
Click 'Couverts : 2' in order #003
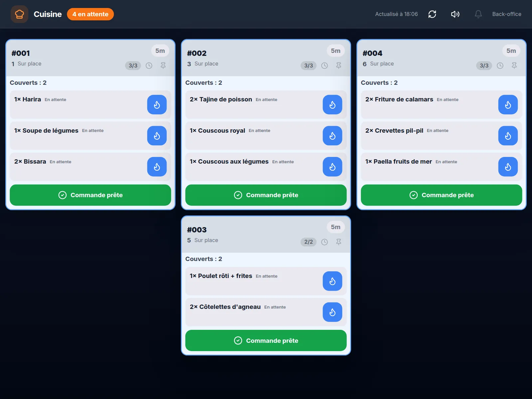203,259
